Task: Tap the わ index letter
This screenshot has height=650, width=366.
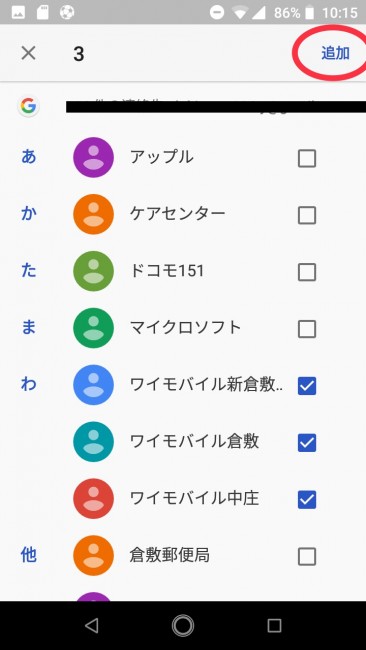Action: 29,385
